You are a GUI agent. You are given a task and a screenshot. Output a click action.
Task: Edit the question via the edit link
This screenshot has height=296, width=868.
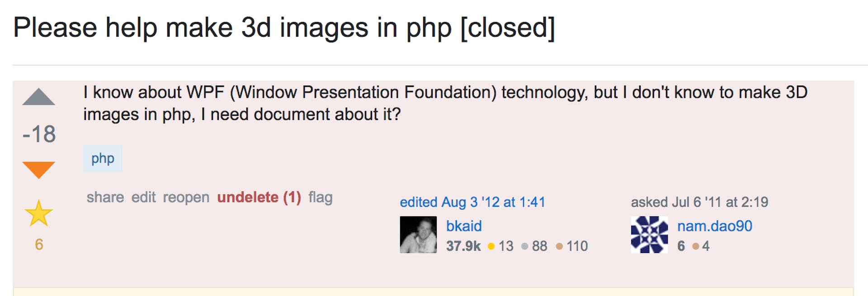click(143, 197)
